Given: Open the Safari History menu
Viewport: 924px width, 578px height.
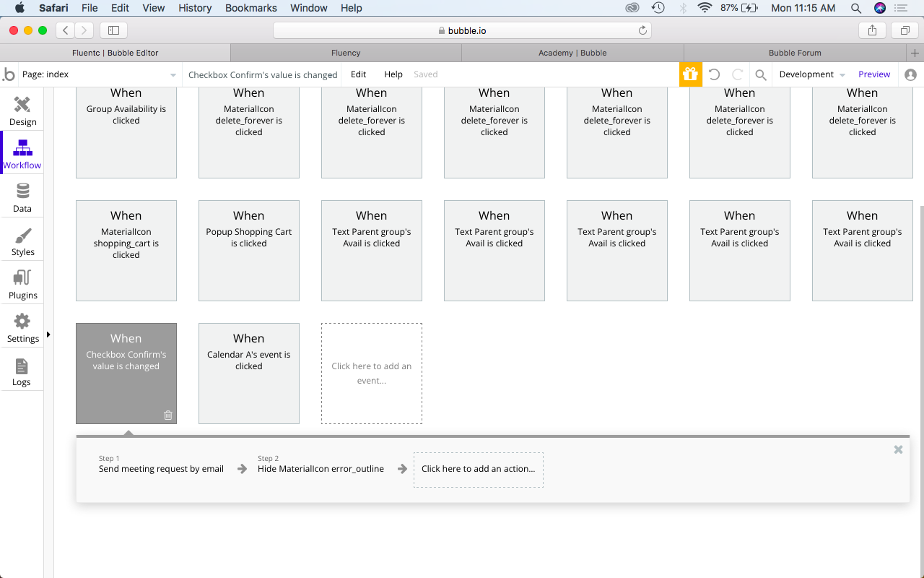Looking at the screenshot, I should tap(194, 8).
